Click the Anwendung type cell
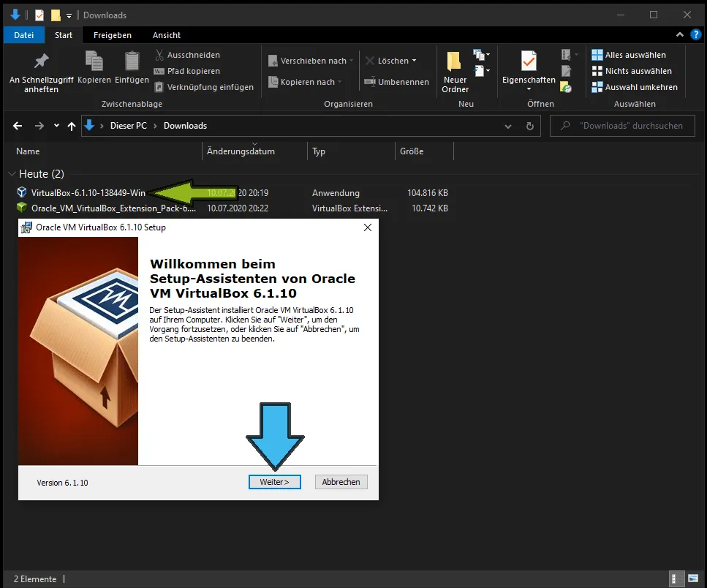The width and height of the screenshot is (707, 588). [336, 192]
